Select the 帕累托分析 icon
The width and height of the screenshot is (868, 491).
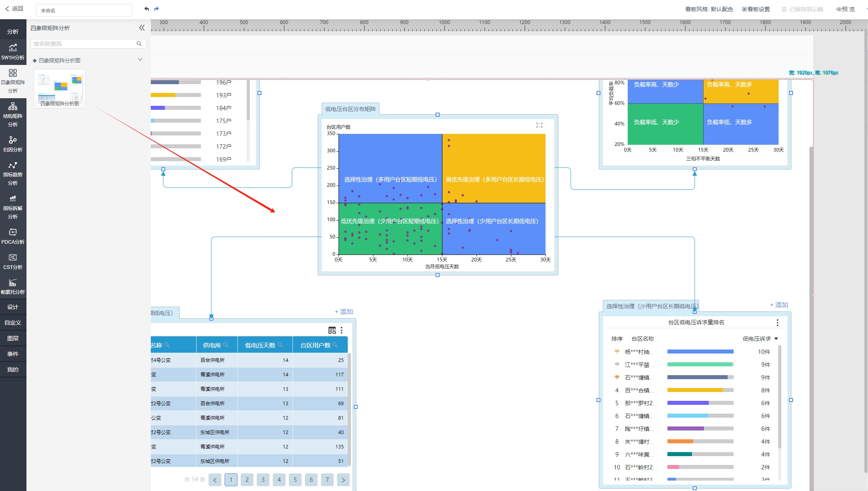click(x=13, y=286)
